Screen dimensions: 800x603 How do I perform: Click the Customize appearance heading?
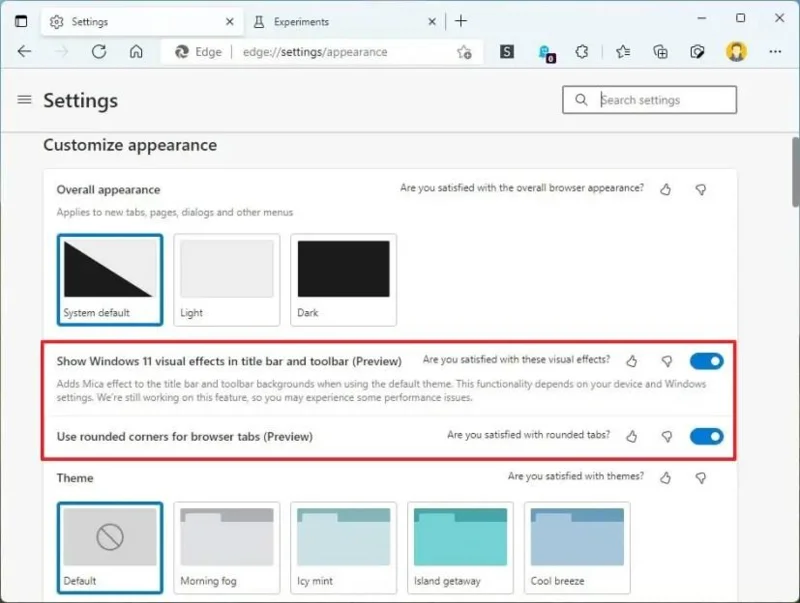(x=130, y=145)
